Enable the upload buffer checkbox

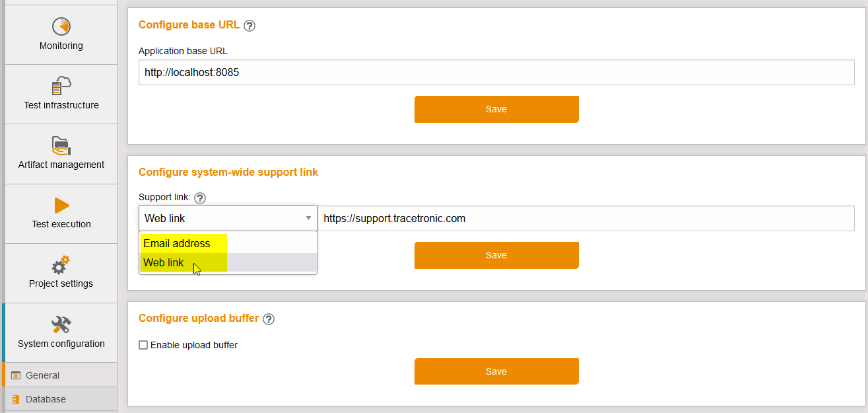[143, 344]
